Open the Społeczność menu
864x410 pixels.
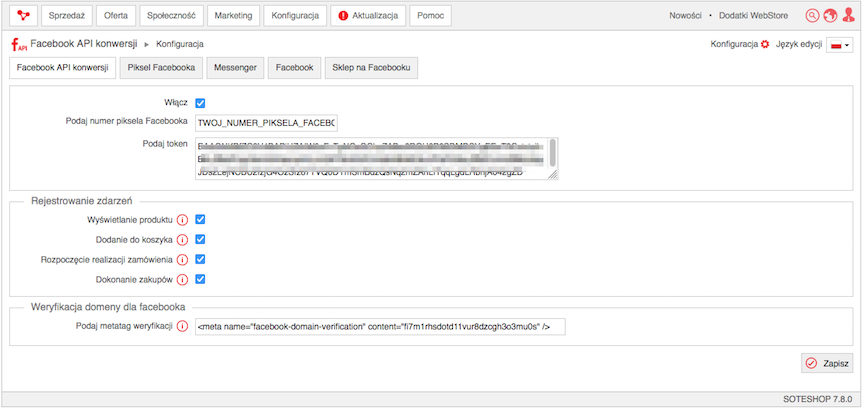[x=171, y=16]
